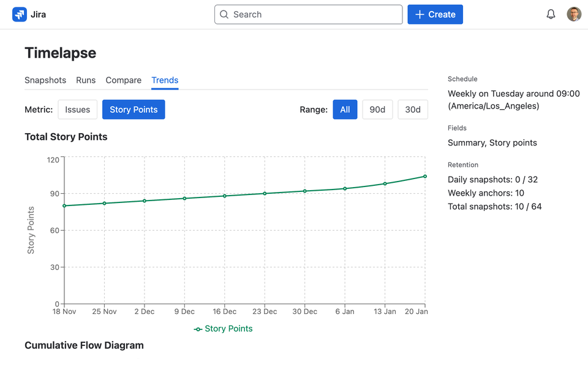This screenshot has height=368, width=588.
Task: Select the Trends tab
Action: click(165, 80)
